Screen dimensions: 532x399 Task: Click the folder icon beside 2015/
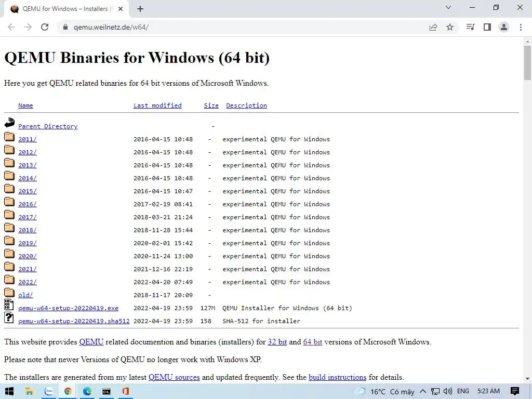tap(9, 189)
